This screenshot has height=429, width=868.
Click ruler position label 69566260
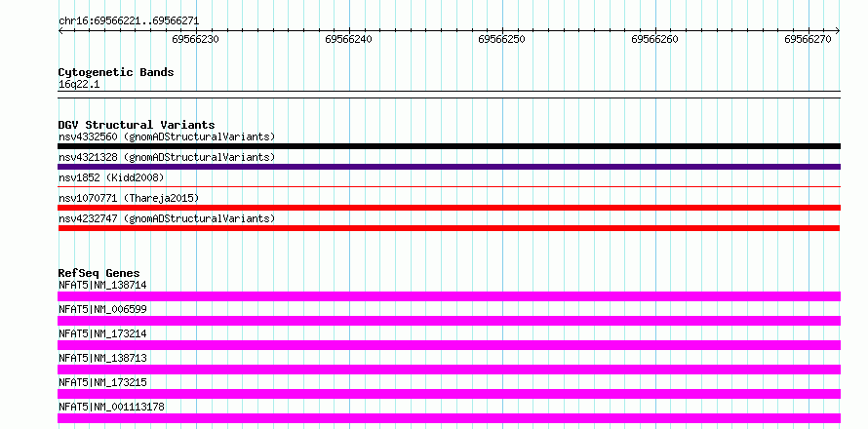[x=654, y=39]
